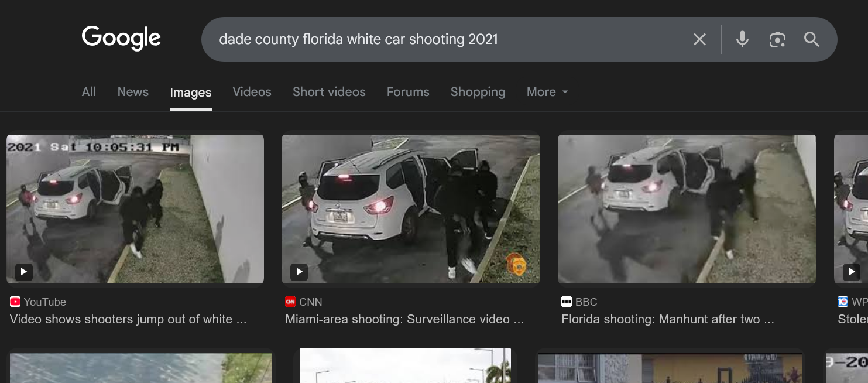The height and width of the screenshot is (383, 868).
Task: Open 'Video shows shooters jump out of white' link
Action: [128, 319]
